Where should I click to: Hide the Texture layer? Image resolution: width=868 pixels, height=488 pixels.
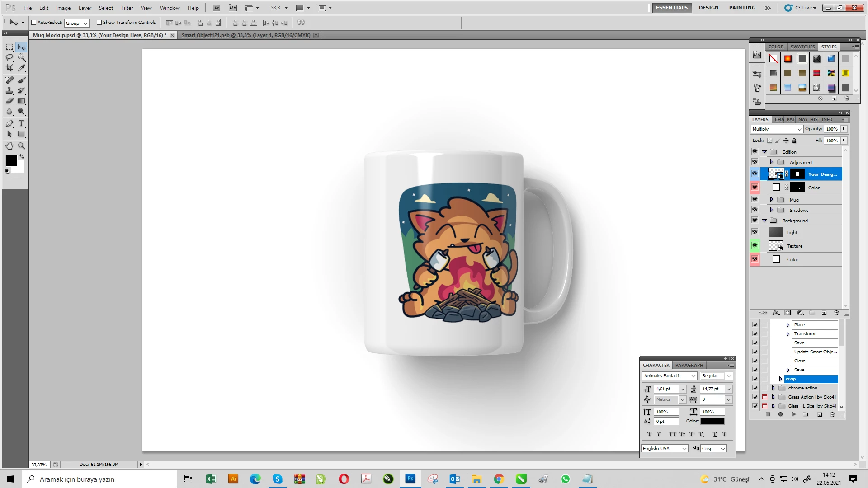(755, 245)
